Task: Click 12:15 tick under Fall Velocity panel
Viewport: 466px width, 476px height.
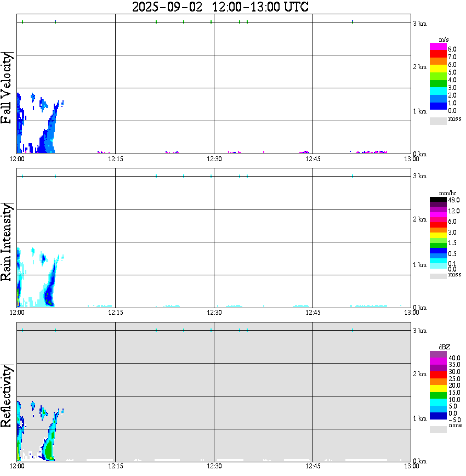Action: [x=116, y=159]
